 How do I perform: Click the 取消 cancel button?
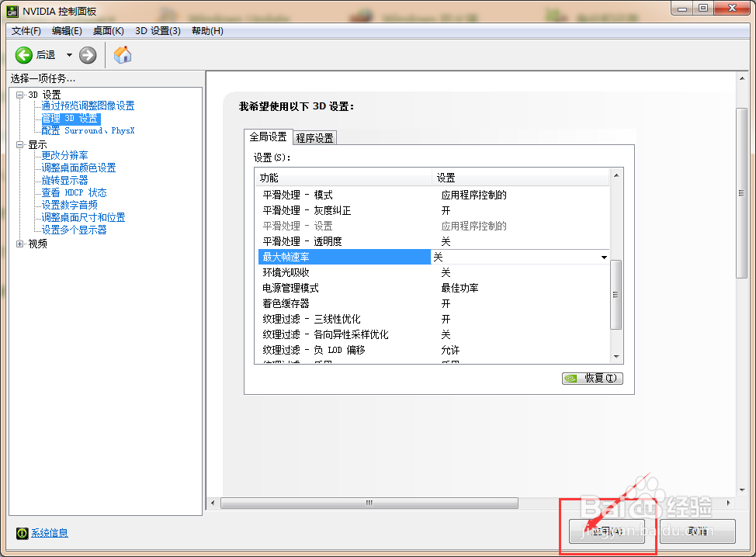tap(698, 531)
